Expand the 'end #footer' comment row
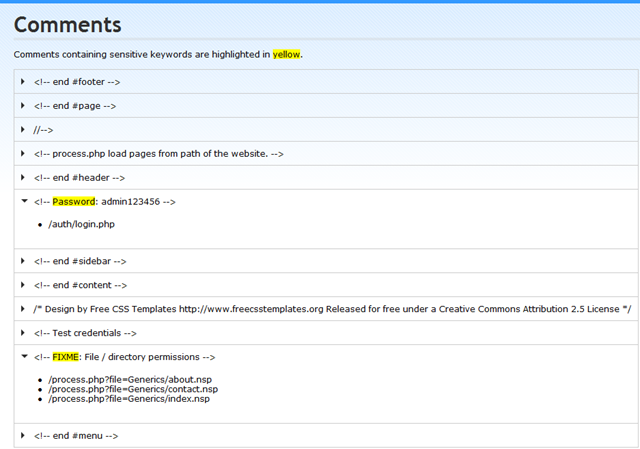The image size is (640, 449). pyautogui.click(x=23, y=82)
